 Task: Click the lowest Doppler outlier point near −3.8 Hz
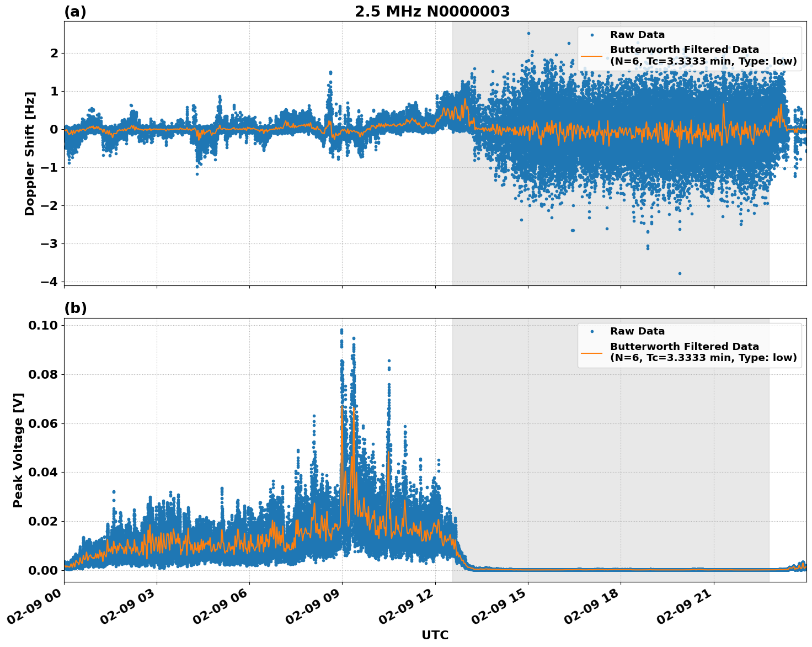click(680, 273)
